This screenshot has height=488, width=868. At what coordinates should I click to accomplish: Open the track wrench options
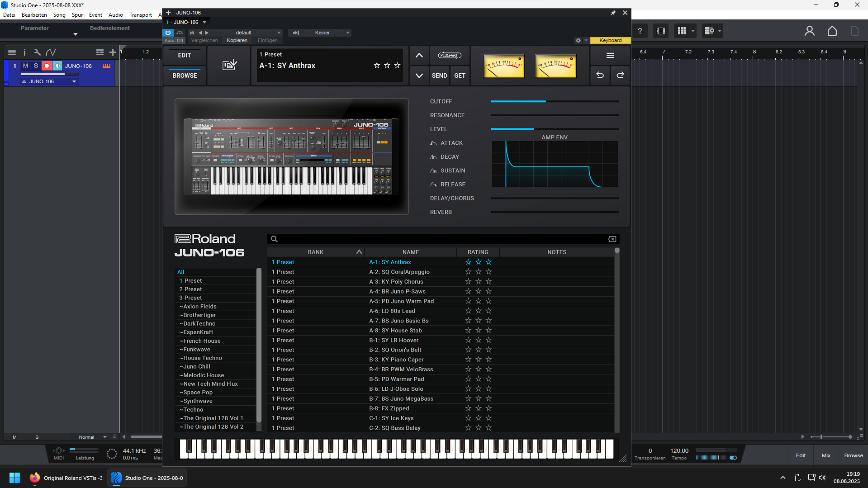[x=37, y=52]
